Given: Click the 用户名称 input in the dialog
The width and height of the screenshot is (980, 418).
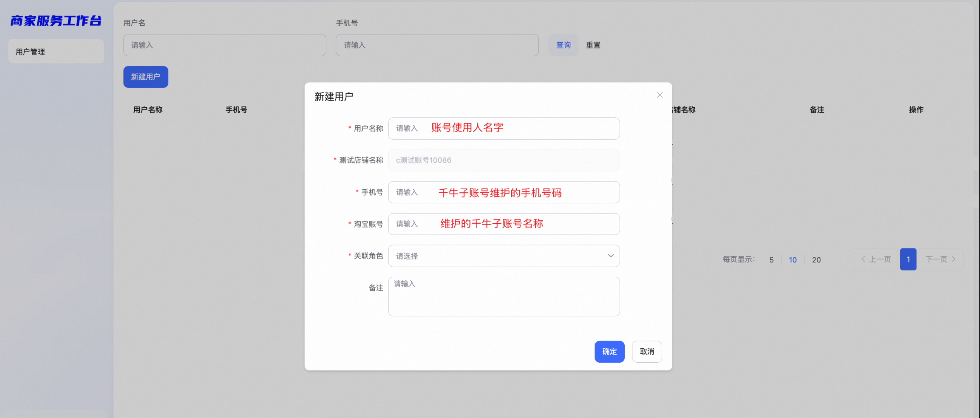Looking at the screenshot, I should tap(504, 128).
